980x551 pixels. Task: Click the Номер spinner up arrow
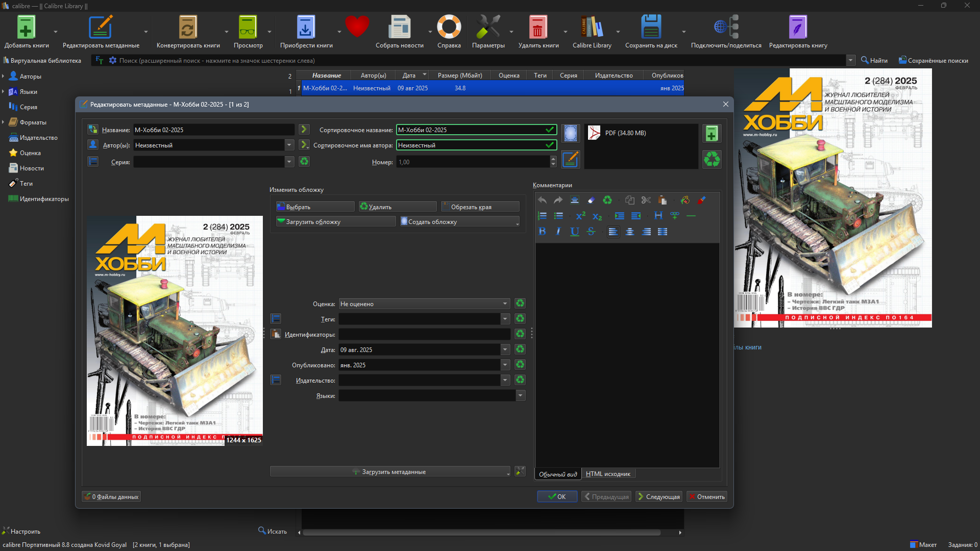tap(553, 159)
